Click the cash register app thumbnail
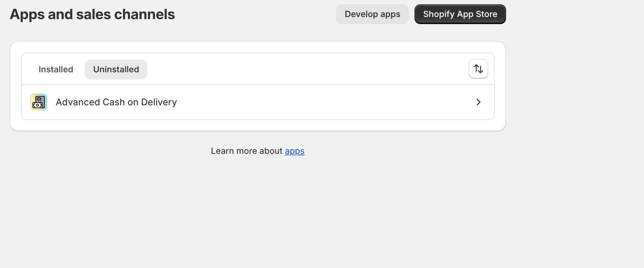Screen dimensions: 644x268 (39, 102)
